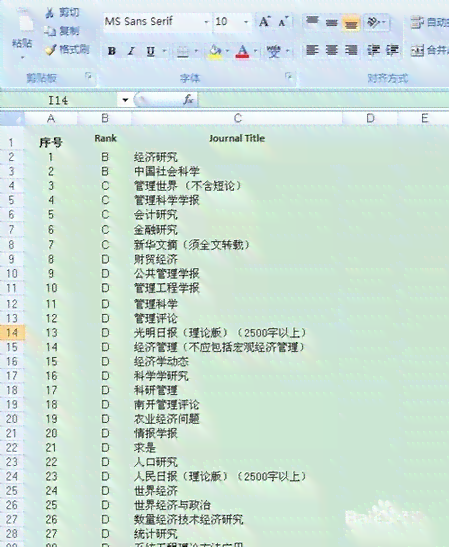Click the 序号 header cell
The width and height of the screenshot is (449, 548).
(x=51, y=142)
